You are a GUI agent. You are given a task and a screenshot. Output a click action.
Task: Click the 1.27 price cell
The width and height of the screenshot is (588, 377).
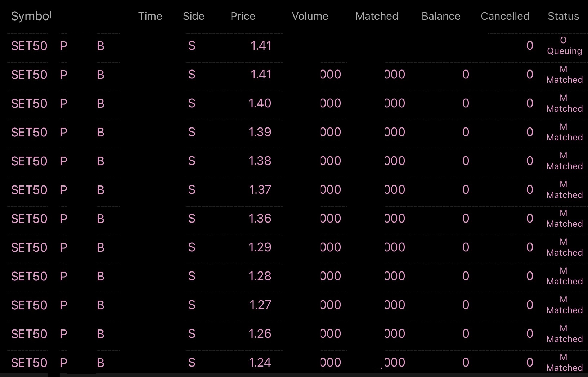pyautogui.click(x=260, y=305)
